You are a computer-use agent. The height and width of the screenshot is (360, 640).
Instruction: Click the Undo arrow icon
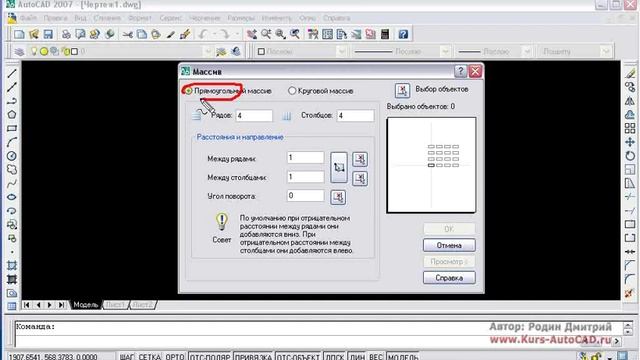[203, 34]
